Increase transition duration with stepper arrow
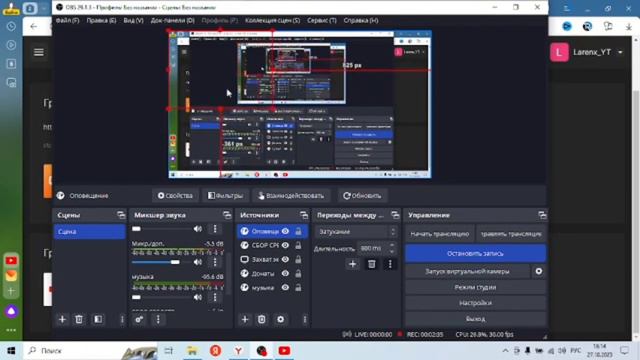 [392, 245]
